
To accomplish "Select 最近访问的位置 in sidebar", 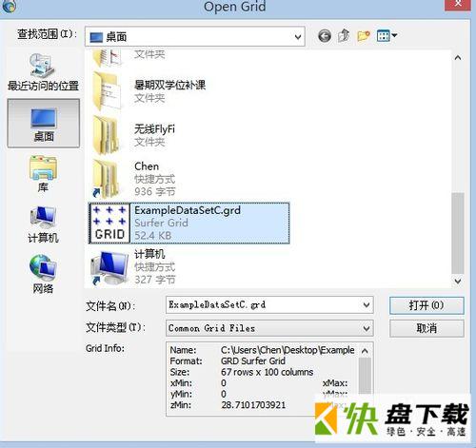I will click(43, 72).
